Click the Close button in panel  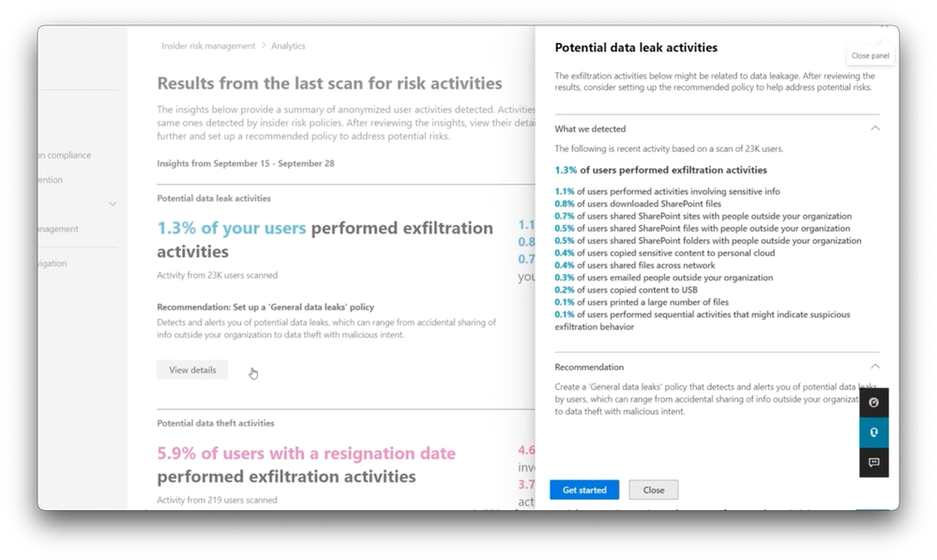click(653, 490)
